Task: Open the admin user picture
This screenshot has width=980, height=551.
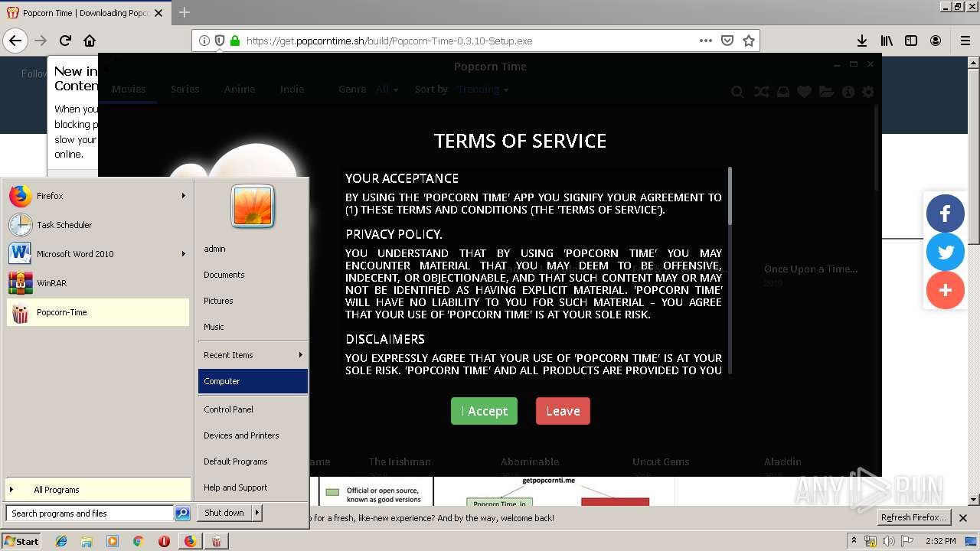Action: tap(253, 207)
